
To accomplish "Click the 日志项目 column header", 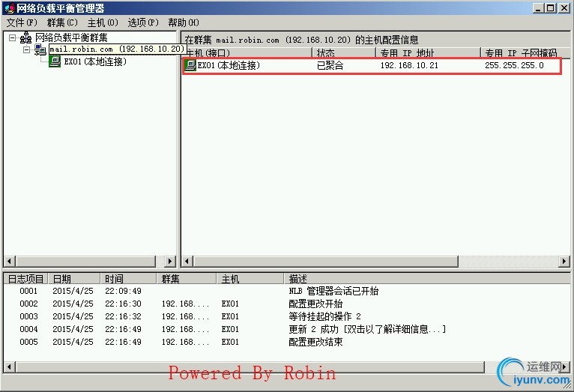I will coord(25,279).
